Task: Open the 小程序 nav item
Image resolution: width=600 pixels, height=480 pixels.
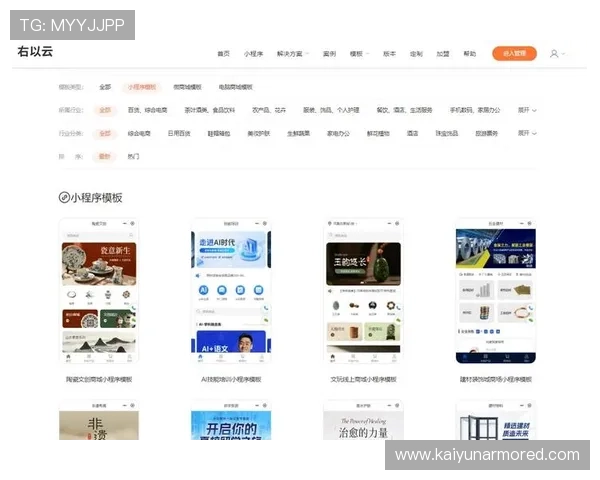Action: tap(253, 54)
